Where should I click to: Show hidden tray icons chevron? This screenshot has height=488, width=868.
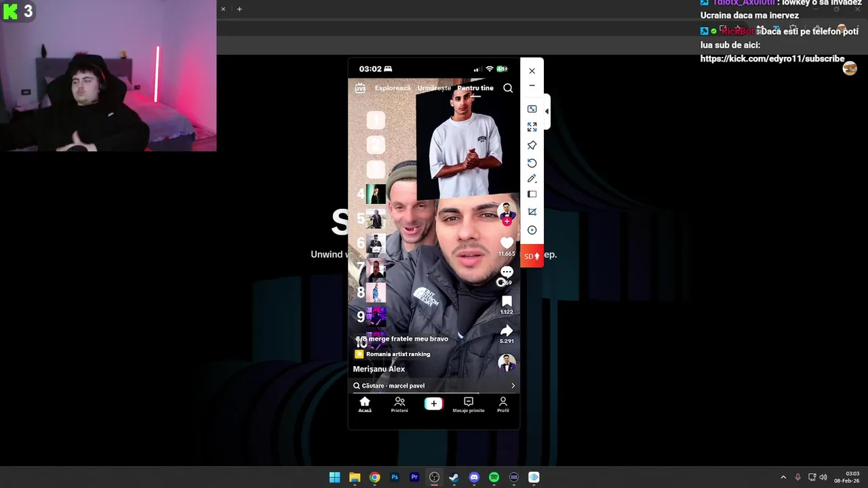(783, 477)
